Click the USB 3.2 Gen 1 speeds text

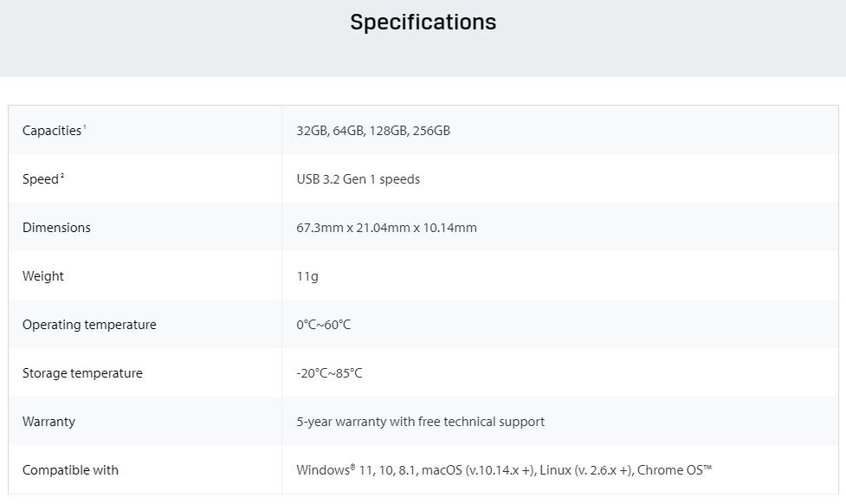(x=358, y=179)
